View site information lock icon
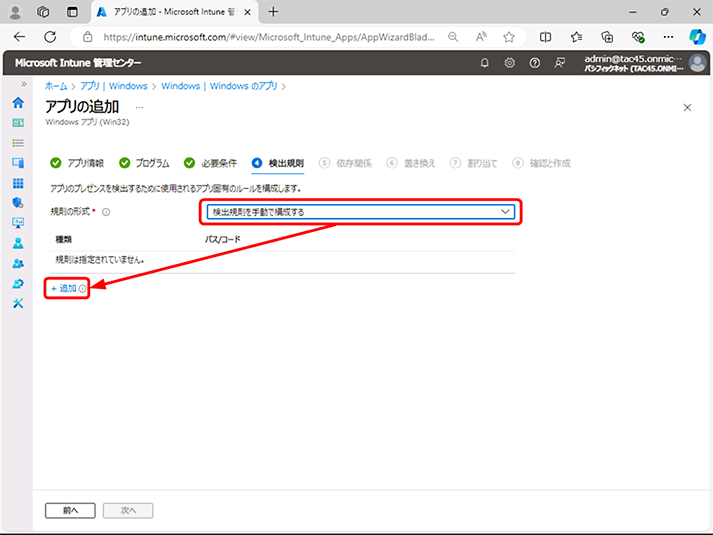 [87, 37]
